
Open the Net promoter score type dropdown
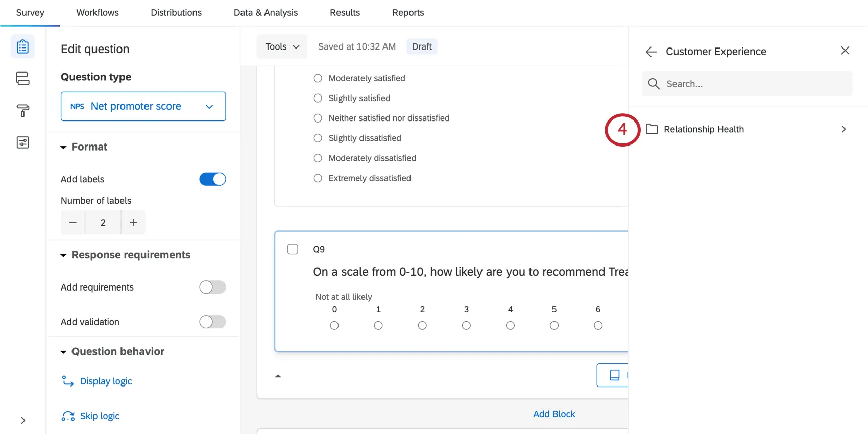143,106
